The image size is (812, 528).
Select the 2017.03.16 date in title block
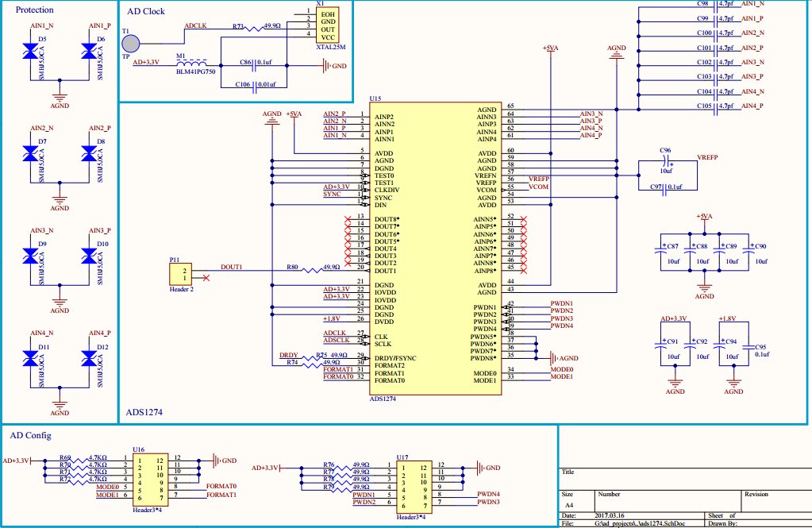[x=610, y=515]
